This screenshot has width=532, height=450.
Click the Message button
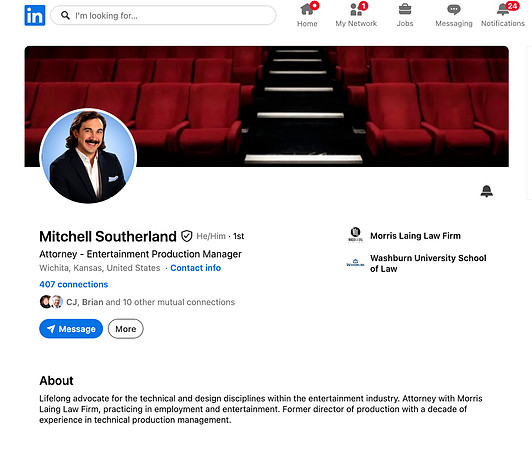(x=71, y=329)
